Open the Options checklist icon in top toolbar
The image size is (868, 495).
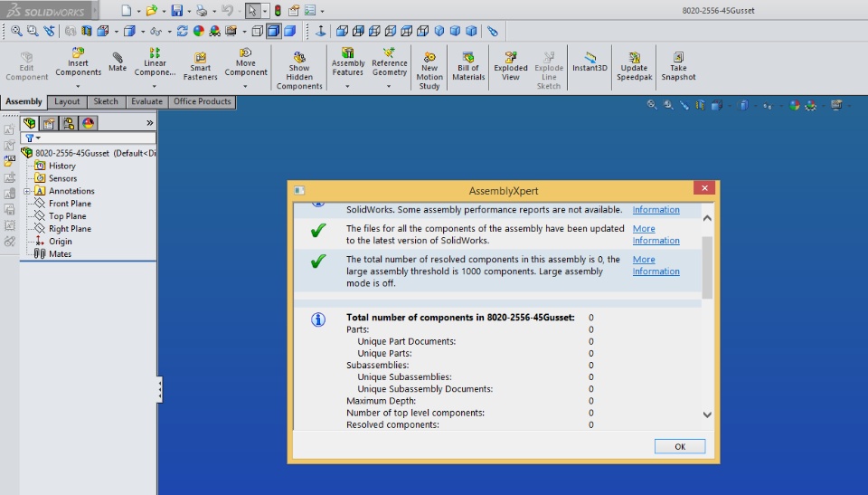point(310,11)
